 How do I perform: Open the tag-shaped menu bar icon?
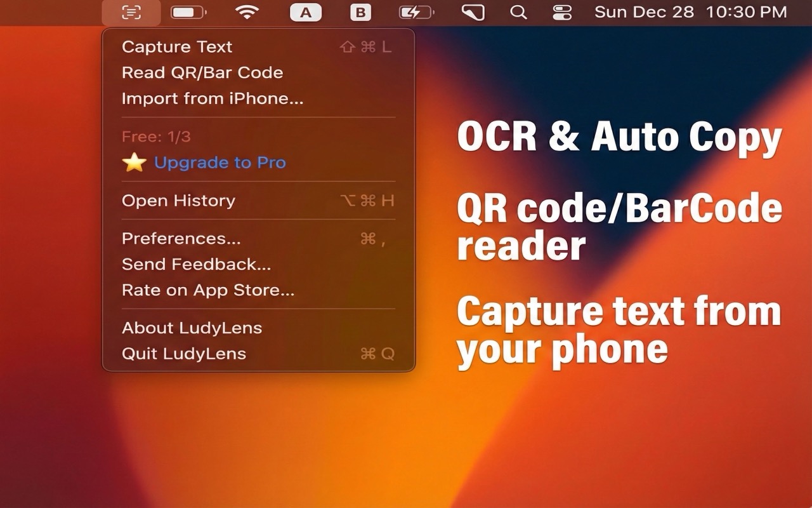tap(473, 12)
